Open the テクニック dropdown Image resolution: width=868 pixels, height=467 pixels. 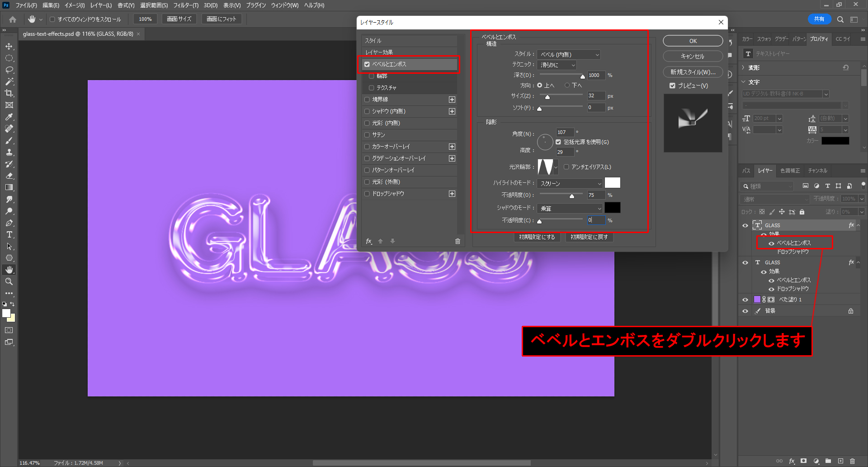(x=557, y=65)
